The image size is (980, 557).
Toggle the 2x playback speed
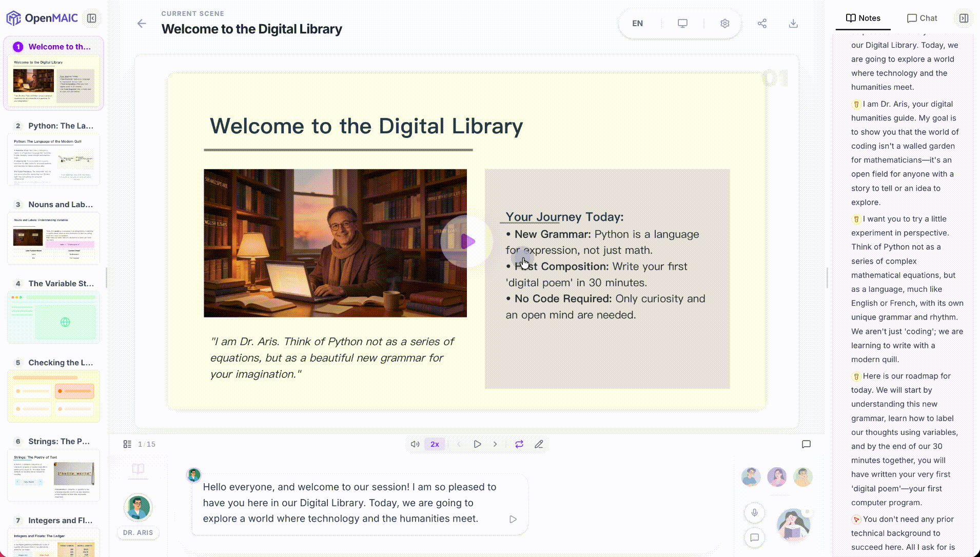pyautogui.click(x=435, y=444)
